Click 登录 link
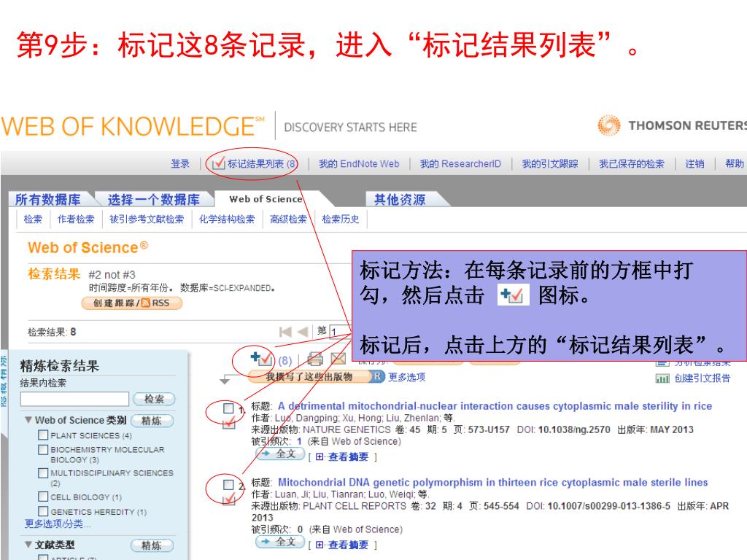Screen dimensions: 747x560 [x=180, y=164]
